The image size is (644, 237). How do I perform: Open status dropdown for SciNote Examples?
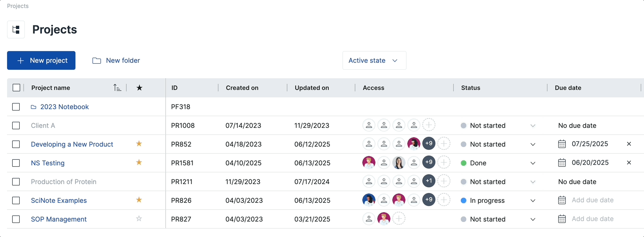click(x=532, y=200)
